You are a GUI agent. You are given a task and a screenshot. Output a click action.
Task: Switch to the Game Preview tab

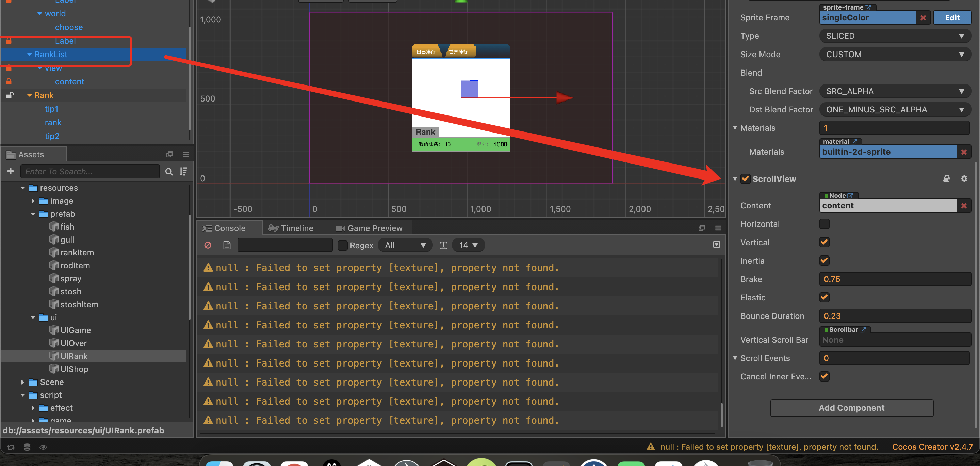(369, 228)
